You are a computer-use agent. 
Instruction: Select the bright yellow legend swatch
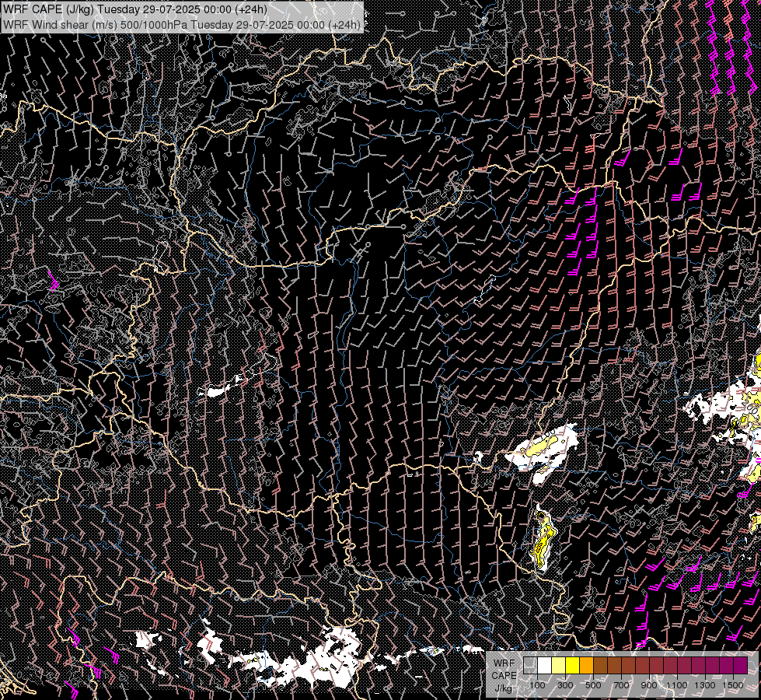coord(573,665)
